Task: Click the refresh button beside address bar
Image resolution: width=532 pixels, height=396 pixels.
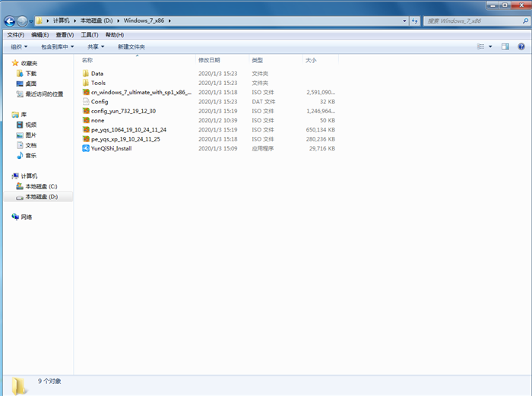Action: (x=415, y=21)
